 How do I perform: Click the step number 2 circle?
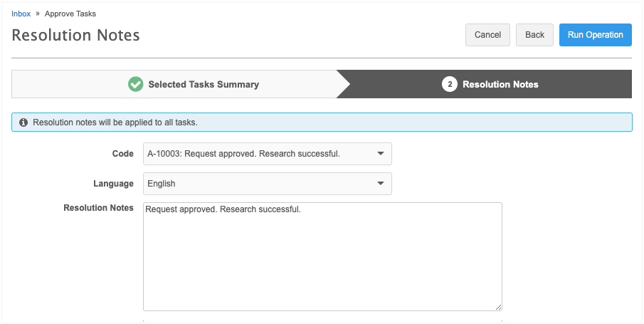pos(449,84)
